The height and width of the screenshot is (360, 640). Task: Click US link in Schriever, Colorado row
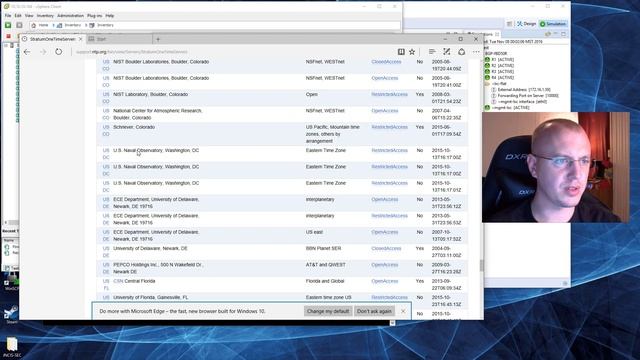coord(106,127)
